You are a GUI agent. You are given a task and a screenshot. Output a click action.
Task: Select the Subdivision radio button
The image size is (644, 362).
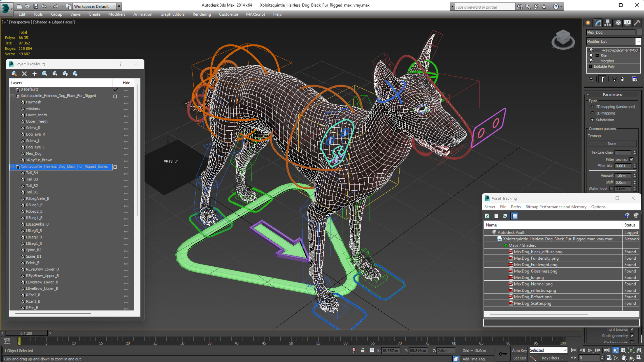coord(592,120)
